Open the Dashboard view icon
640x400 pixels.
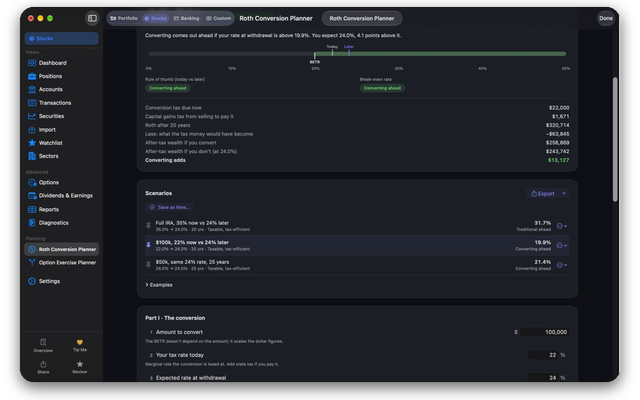pyautogui.click(x=32, y=63)
